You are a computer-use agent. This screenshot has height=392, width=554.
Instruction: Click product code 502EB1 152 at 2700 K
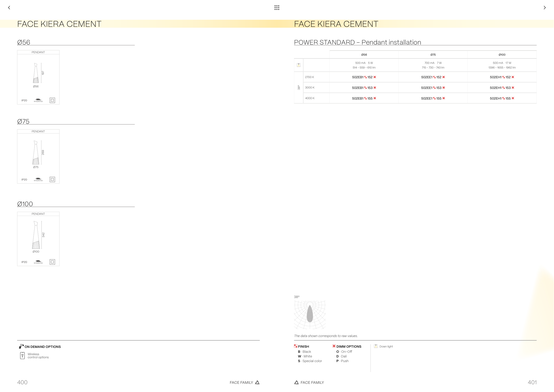(x=364, y=77)
